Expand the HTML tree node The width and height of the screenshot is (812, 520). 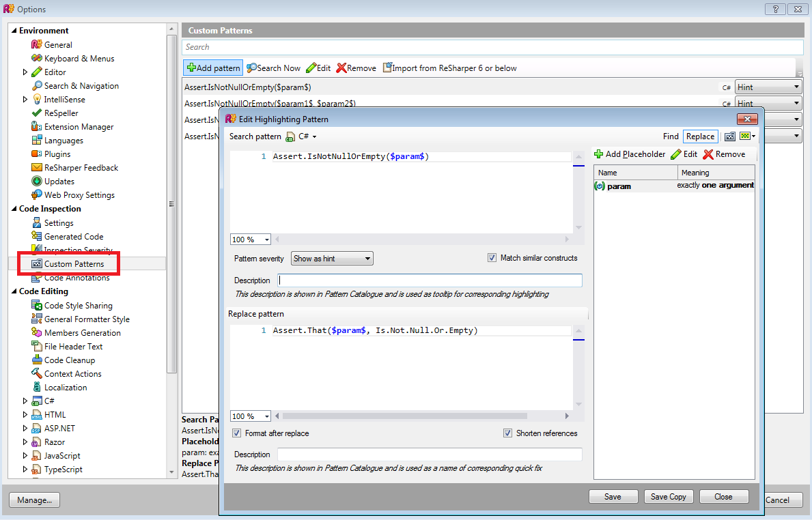25,414
